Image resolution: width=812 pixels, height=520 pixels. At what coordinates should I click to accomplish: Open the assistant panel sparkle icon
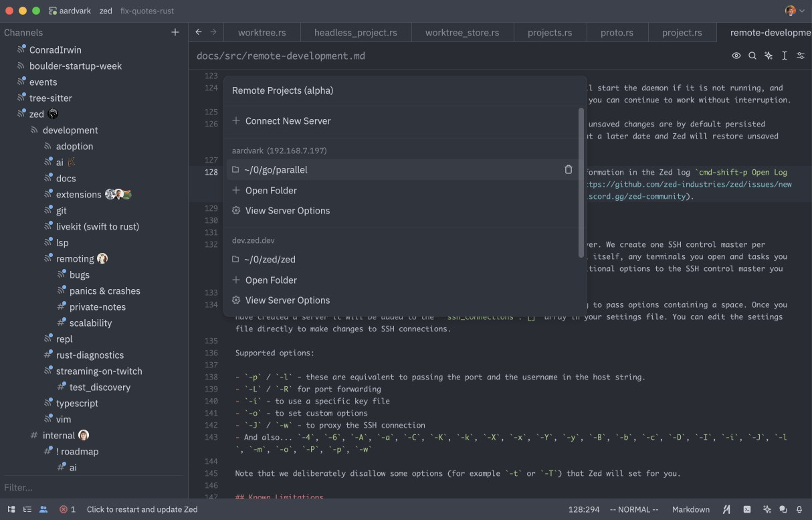coord(767,509)
